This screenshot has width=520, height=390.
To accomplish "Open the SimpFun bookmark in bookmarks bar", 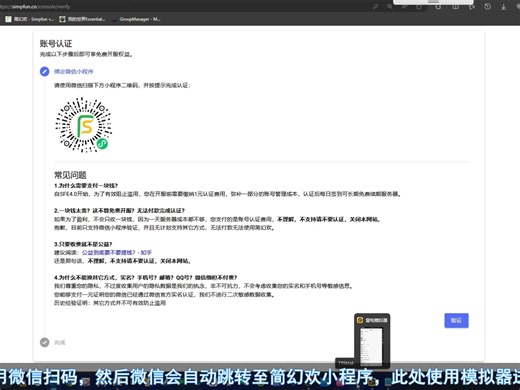I will (x=29, y=19).
